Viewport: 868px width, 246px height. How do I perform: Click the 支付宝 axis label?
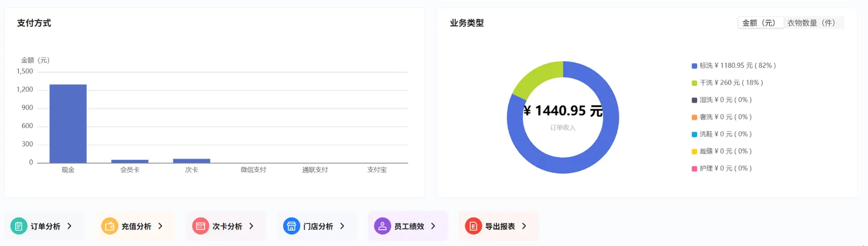[377, 170]
